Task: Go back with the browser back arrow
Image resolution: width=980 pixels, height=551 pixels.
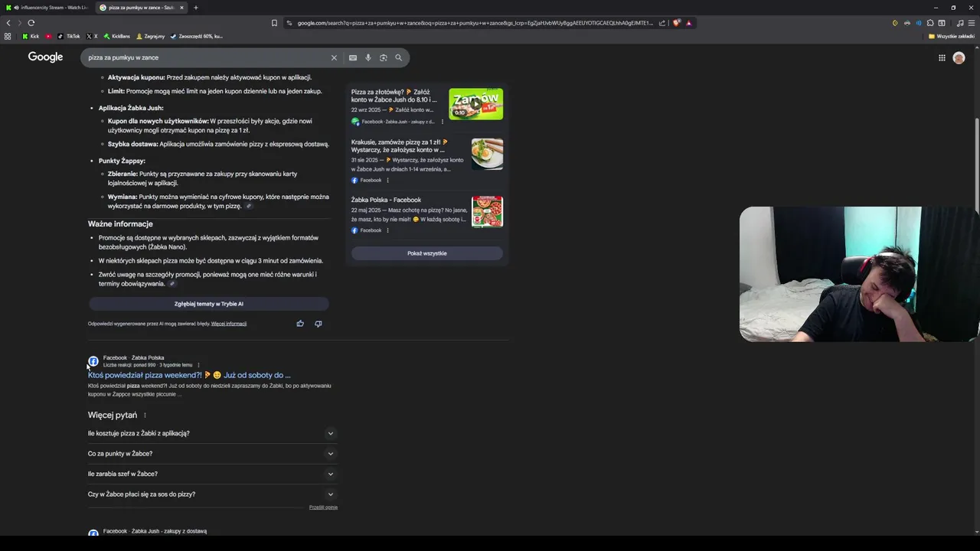Action: point(8,23)
